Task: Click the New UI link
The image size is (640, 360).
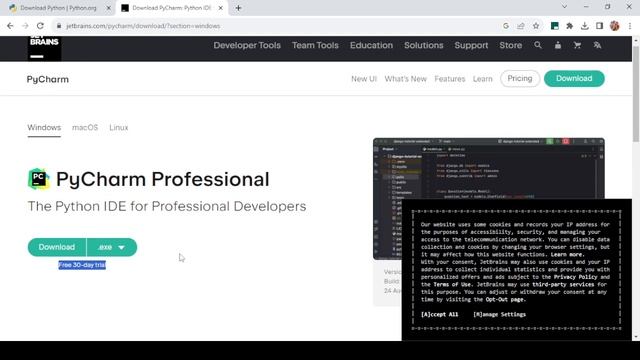Action: tap(364, 79)
